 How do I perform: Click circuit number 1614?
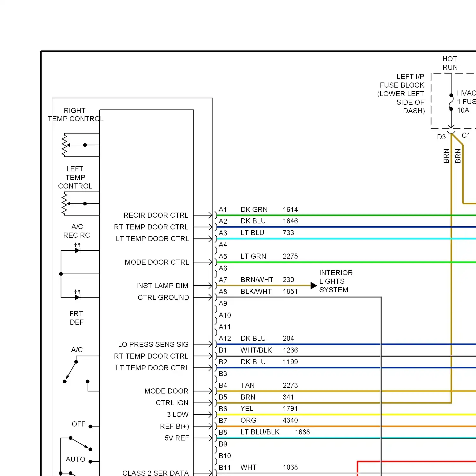point(290,209)
